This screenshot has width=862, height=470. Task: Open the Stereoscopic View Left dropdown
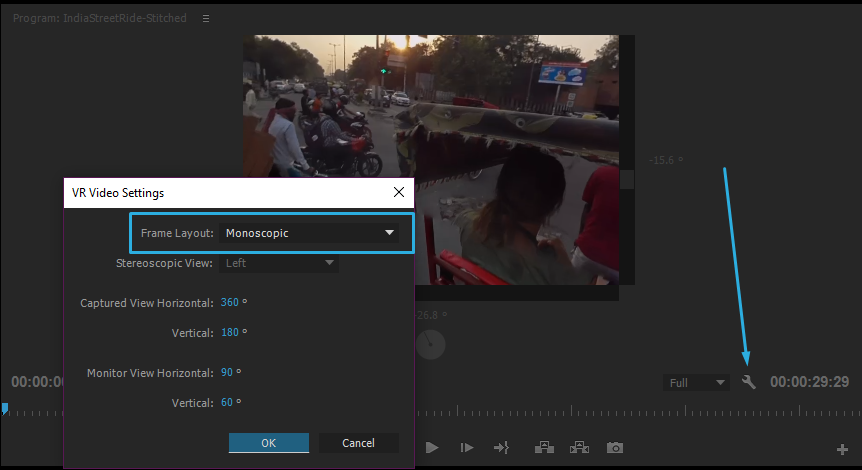[x=279, y=263]
